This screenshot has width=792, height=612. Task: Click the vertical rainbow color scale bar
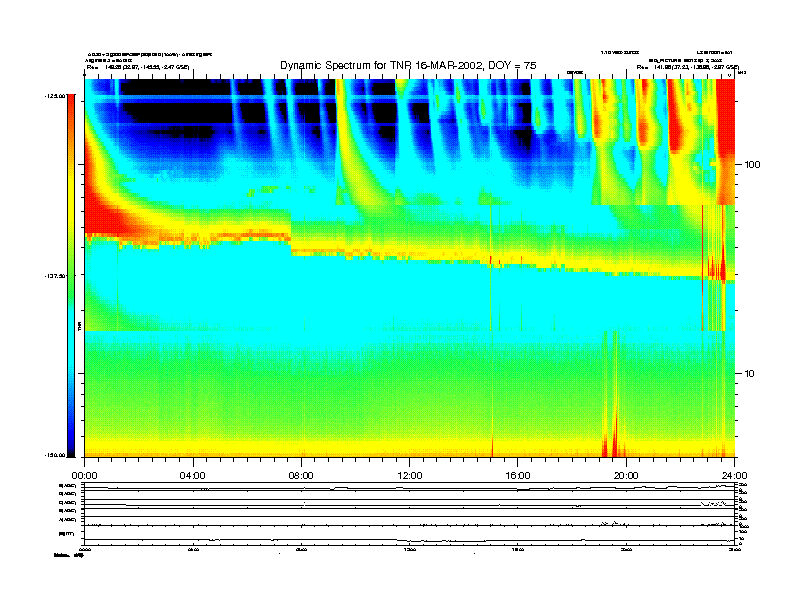[x=71, y=275]
